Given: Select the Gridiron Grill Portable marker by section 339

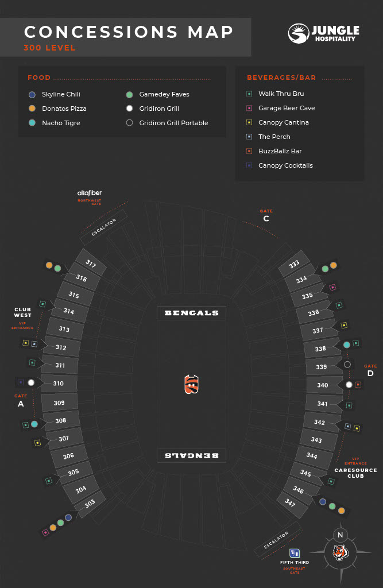Looking at the screenshot, I should coord(347,365).
